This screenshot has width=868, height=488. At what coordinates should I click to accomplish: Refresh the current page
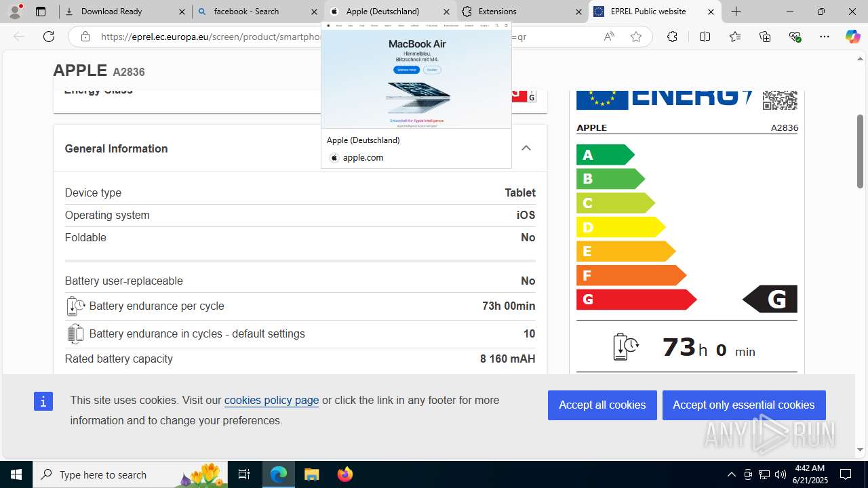coord(49,37)
